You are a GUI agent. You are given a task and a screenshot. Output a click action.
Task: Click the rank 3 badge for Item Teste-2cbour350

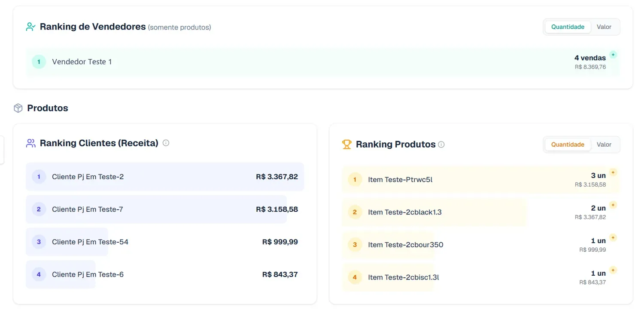click(x=355, y=245)
